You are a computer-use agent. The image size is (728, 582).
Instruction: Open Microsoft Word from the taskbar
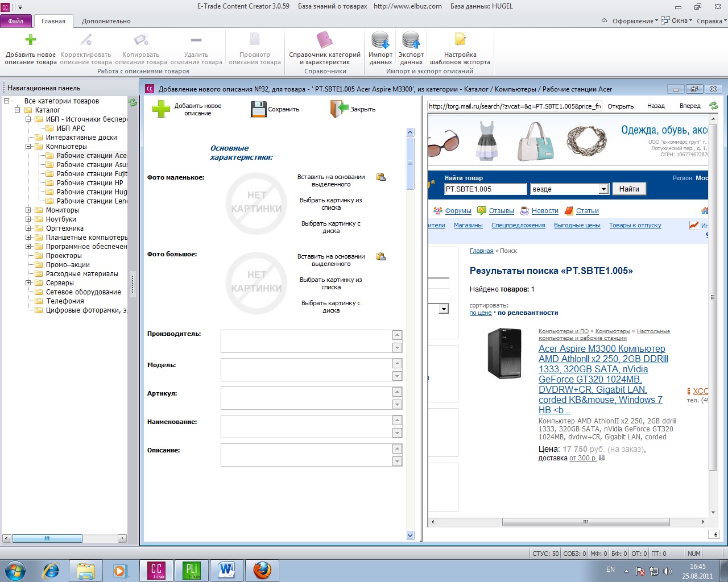(226, 570)
